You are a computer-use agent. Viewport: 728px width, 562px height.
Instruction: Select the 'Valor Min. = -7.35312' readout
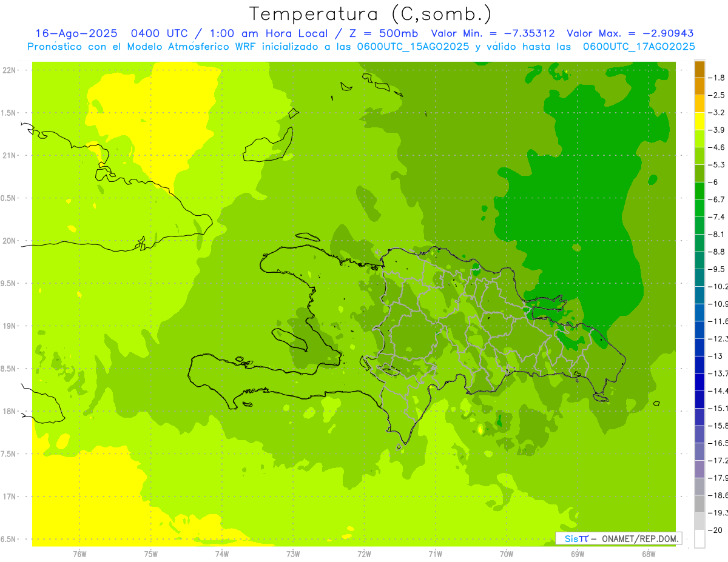click(493, 33)
